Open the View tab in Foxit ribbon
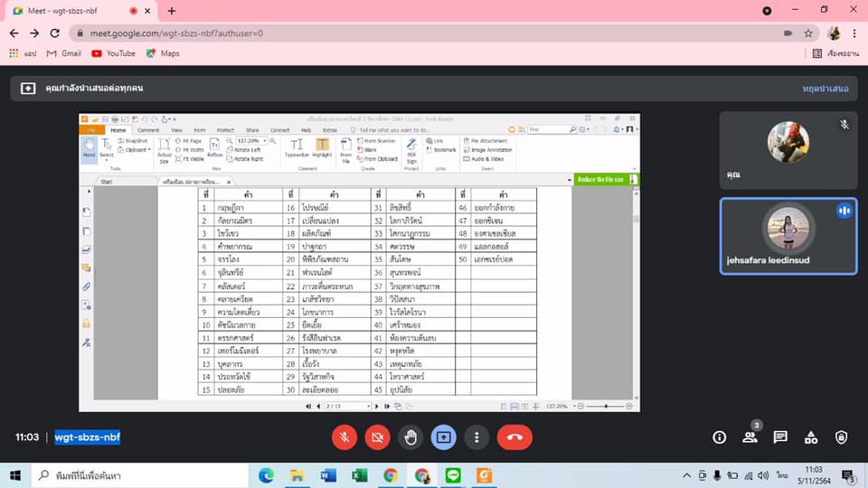 (x=176, y=130)
